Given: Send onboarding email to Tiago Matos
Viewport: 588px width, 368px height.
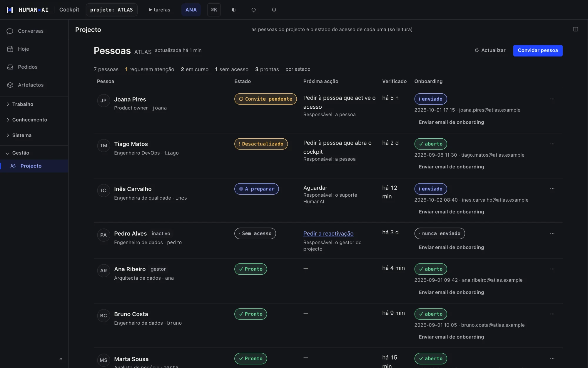Looking at the screenshot, I should point(451,167).
